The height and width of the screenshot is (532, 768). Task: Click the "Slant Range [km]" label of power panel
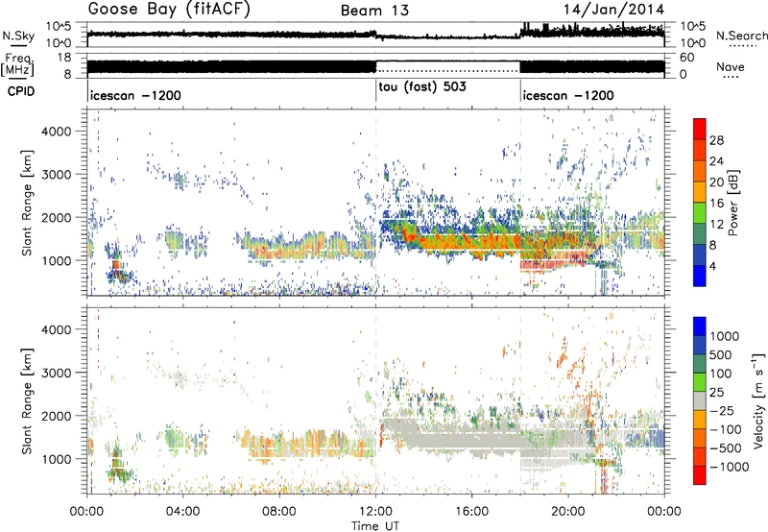[x=27, y=203]
